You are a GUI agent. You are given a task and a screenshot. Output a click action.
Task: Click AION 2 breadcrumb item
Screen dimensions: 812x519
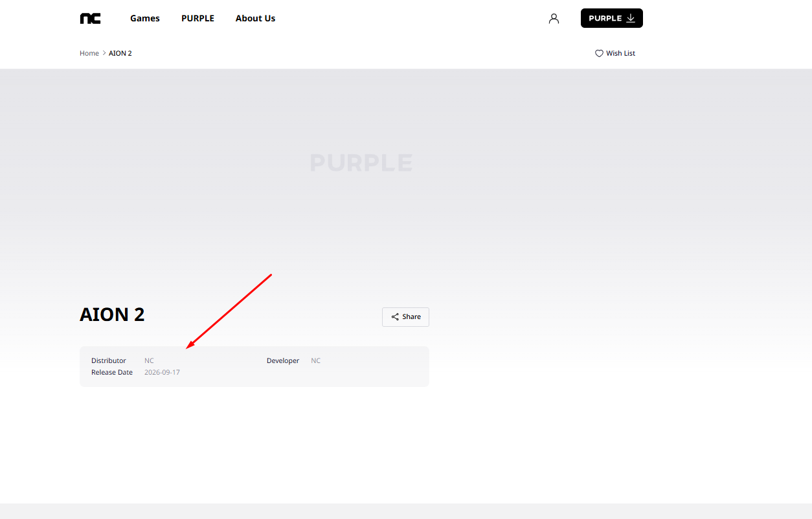120,53
